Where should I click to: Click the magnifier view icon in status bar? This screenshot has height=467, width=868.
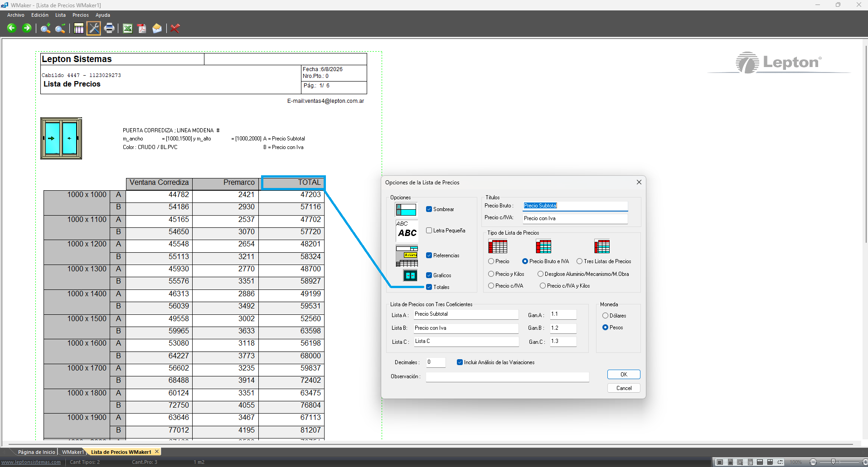pos(740,462)
